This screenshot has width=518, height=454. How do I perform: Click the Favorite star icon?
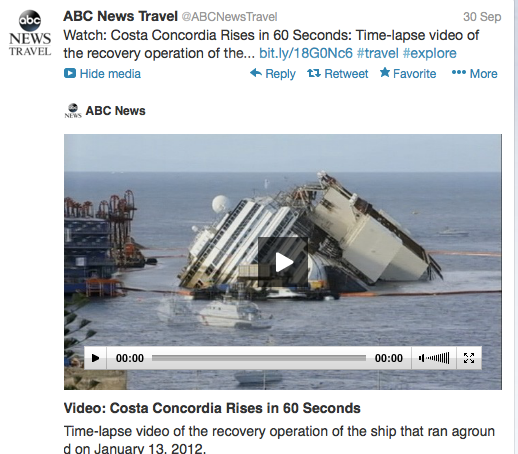(x=385, y=72)
